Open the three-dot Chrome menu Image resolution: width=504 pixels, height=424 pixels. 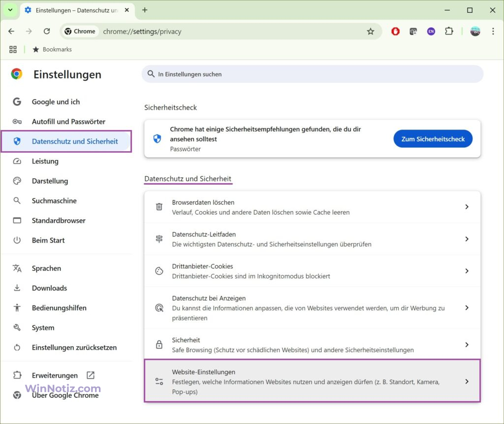pos(493,31)
